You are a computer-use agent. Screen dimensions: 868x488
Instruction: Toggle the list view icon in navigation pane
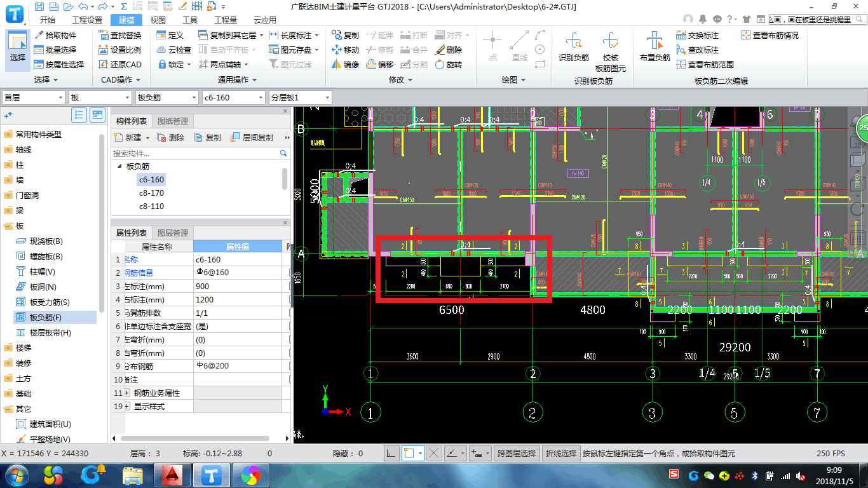[79, 115]
